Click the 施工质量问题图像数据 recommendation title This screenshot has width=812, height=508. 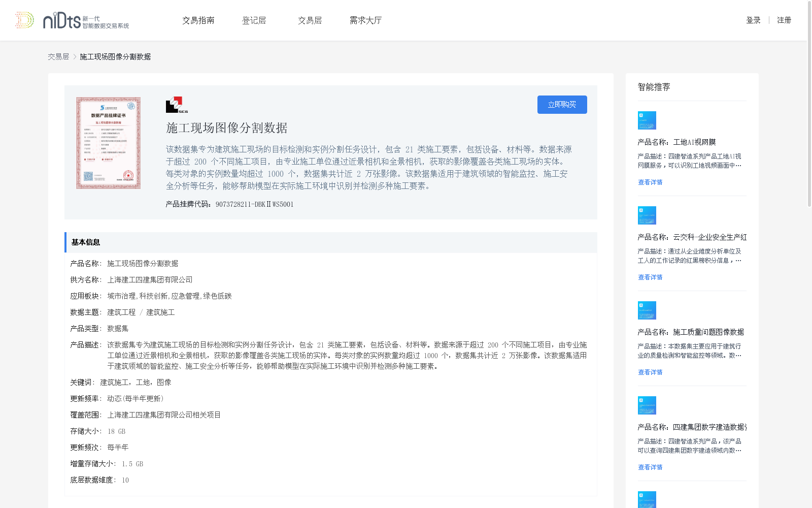[691, 332]
